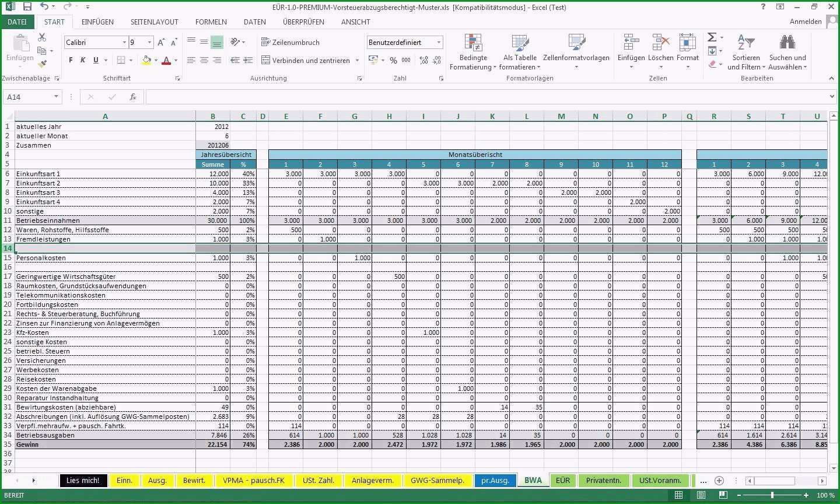
Task: Click the Cut scissors icon
Action: (42, 37)
